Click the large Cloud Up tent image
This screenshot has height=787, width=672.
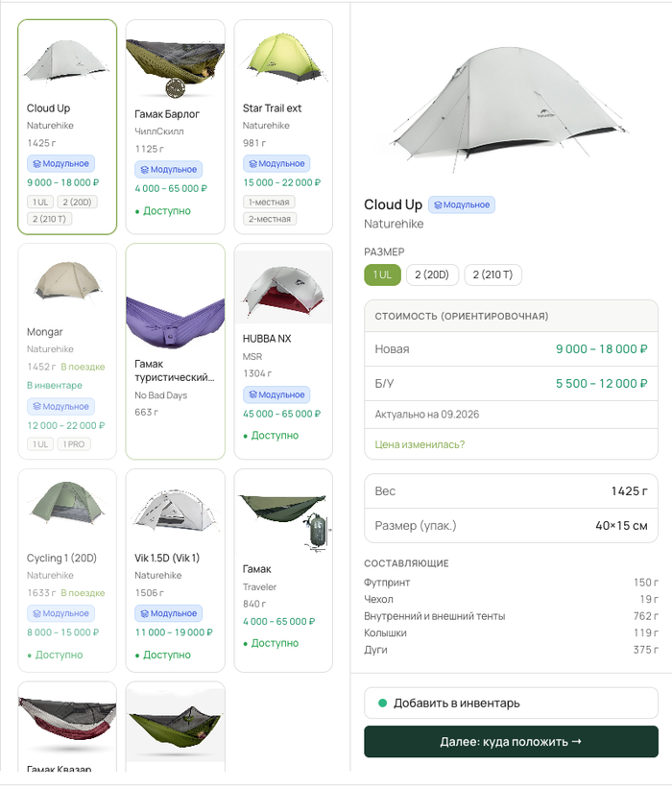click(x=509, y=107)
